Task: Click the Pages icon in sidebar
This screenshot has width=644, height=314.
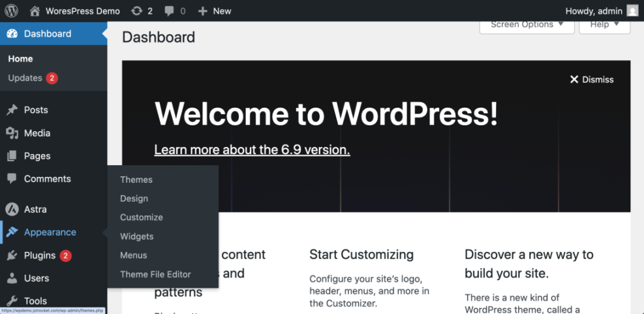Action: coord(12,156)
